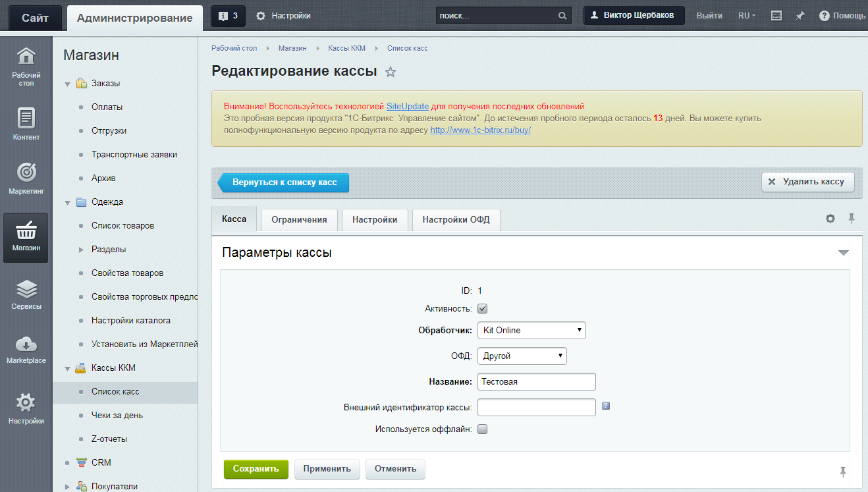The width and height of the screenshot is (868, 492).
Task: Open notifications counter showing 3
Action: click(228, 16)
